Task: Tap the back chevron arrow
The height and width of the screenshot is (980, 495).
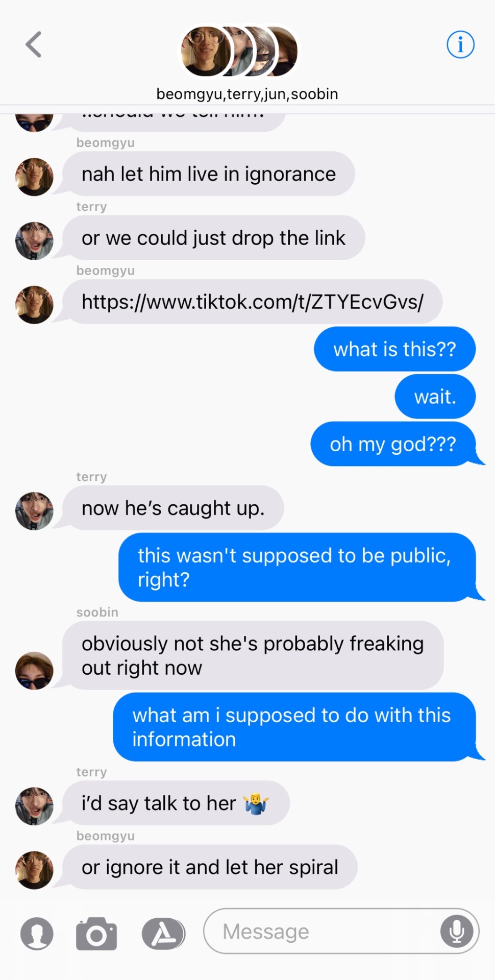Action: point(34,44)
